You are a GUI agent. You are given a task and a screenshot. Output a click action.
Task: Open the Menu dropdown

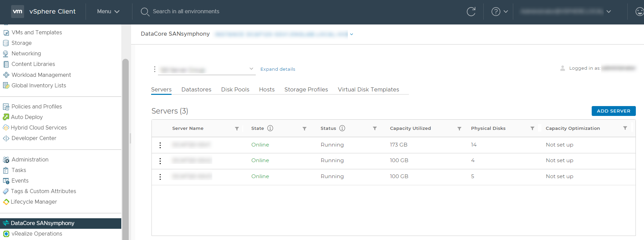[x=108, y=12]
